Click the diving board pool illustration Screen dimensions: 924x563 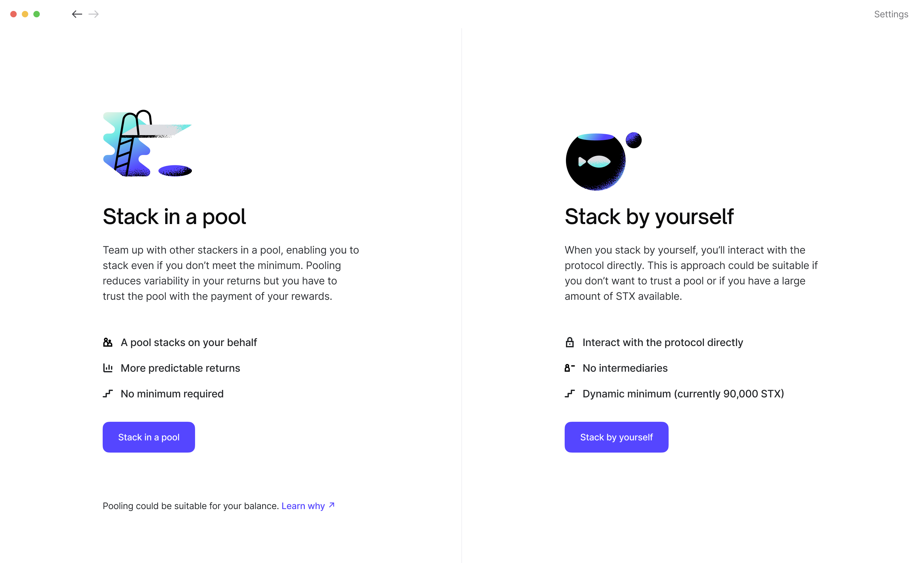(x=147, y=143)
